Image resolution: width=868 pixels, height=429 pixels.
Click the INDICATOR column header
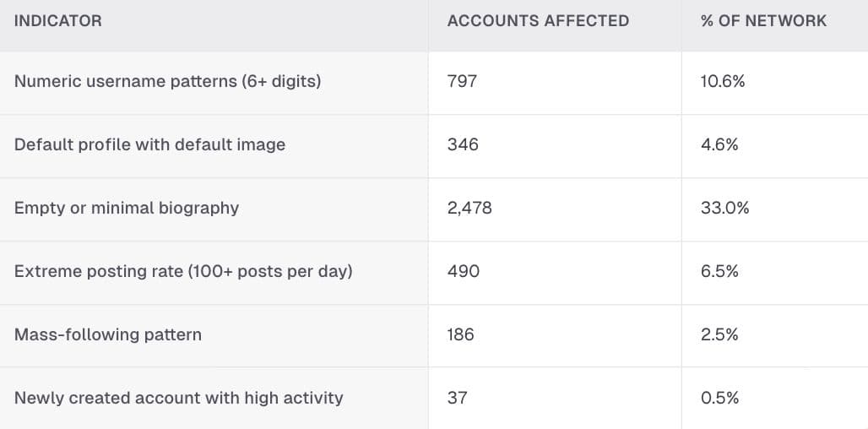point(58,21)
